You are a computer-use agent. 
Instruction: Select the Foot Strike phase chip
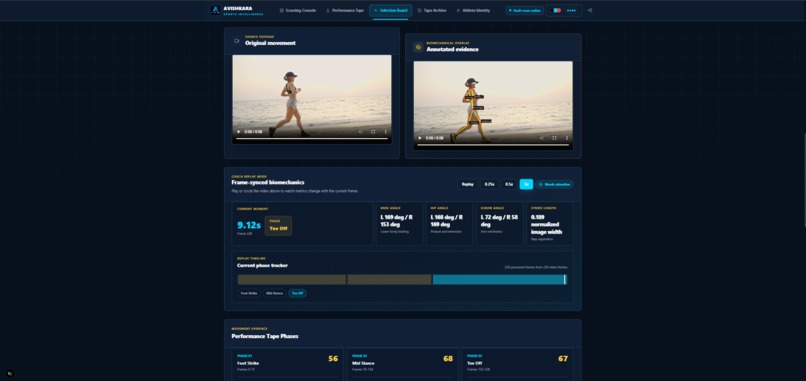pyautogui.click(x=249, y=293)
